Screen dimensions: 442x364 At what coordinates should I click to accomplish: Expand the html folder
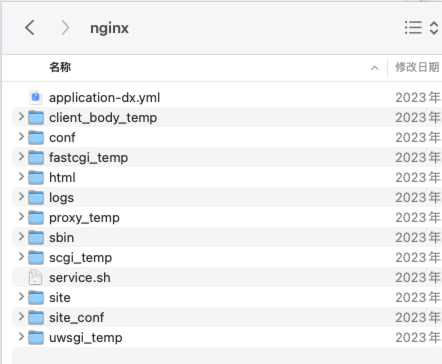pyautogui.click(x=21, y=177)
